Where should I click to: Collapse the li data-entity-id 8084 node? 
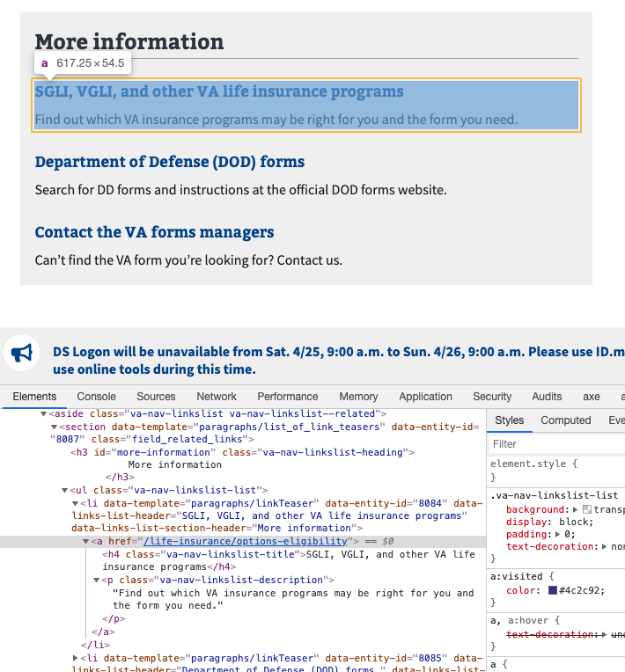(x=75, y=504)
